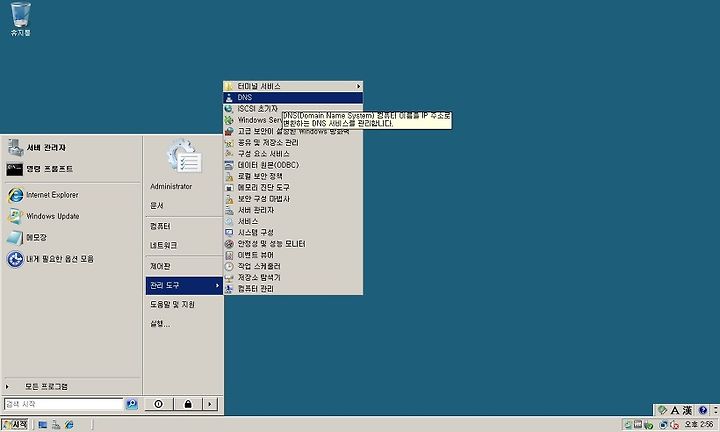
Task: Click the Administrator user picture
Action: pos(184,157)
